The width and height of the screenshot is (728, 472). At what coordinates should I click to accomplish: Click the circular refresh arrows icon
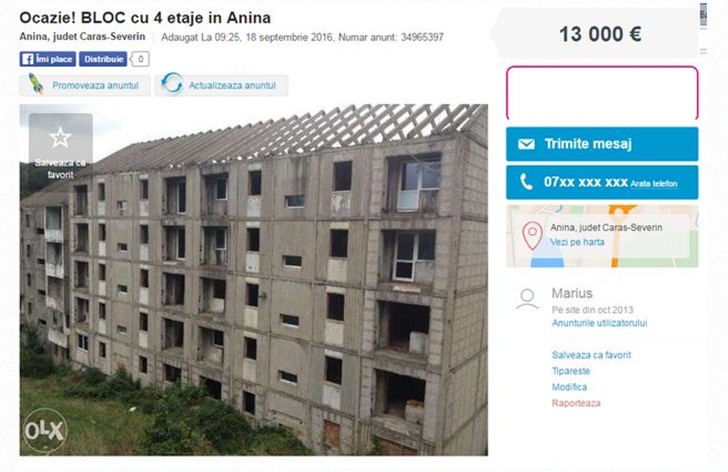click(172, 84)
